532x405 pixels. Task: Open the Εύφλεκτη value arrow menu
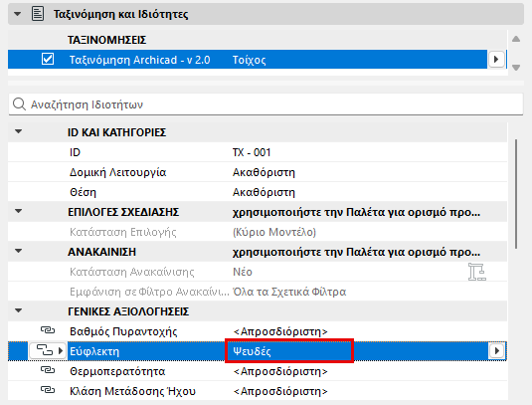496,350
